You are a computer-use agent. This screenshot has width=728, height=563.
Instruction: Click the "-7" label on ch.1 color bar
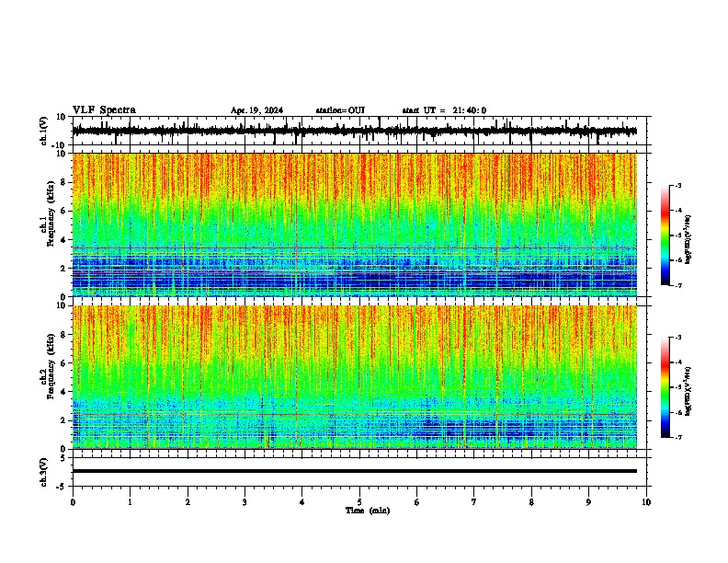(x=677, y=286)
